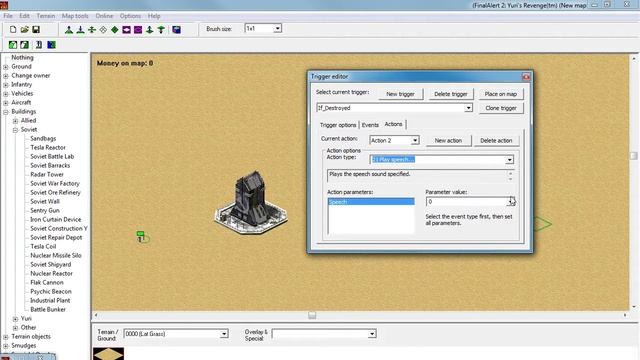Open the Parameter value dropdown

click(x=510, y=202)
